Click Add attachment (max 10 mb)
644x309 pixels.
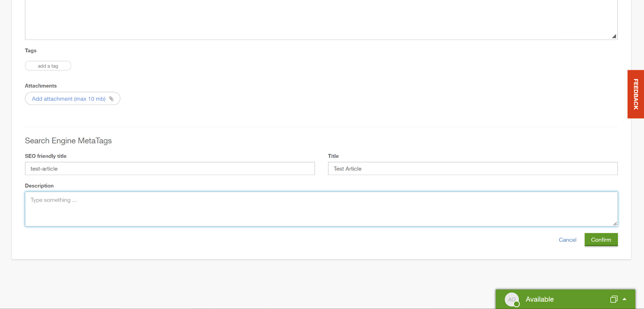[x=68, y=99]
